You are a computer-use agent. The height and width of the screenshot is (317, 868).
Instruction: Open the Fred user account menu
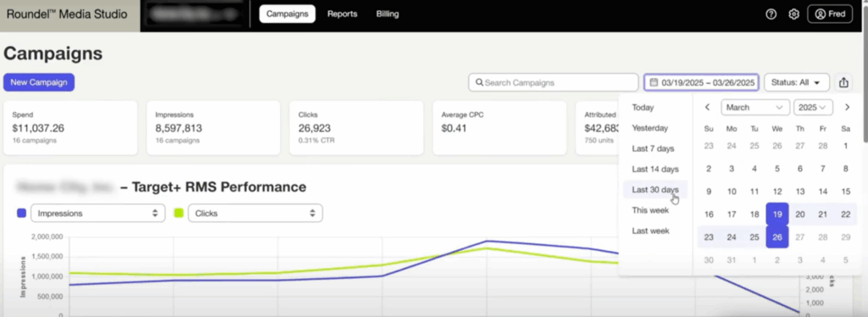(x=830, y=14)
